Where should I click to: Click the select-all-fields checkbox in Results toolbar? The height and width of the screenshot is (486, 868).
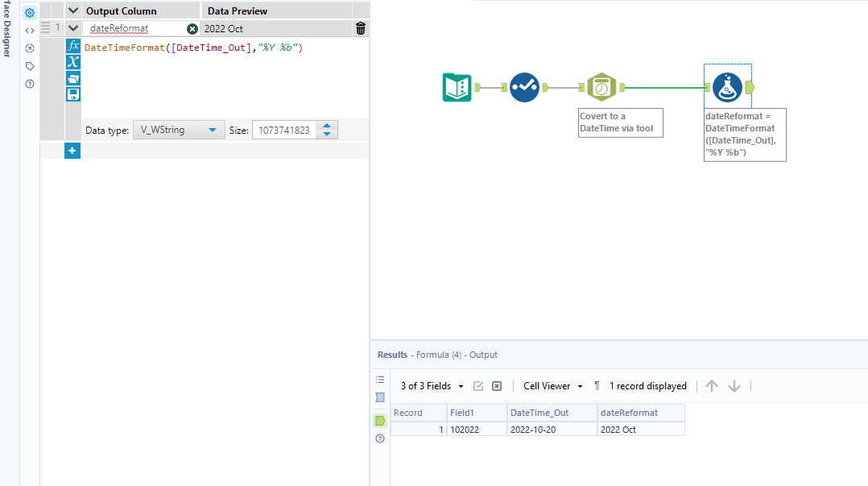(477, 385)
